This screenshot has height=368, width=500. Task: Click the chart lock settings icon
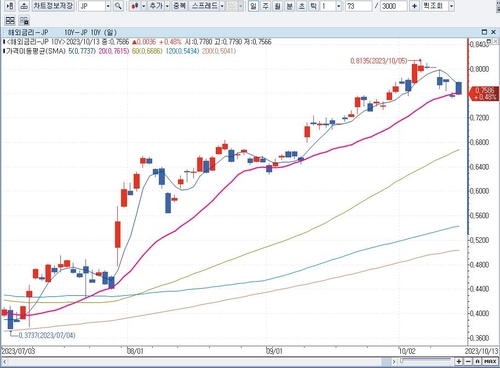[x=24, y=20]
